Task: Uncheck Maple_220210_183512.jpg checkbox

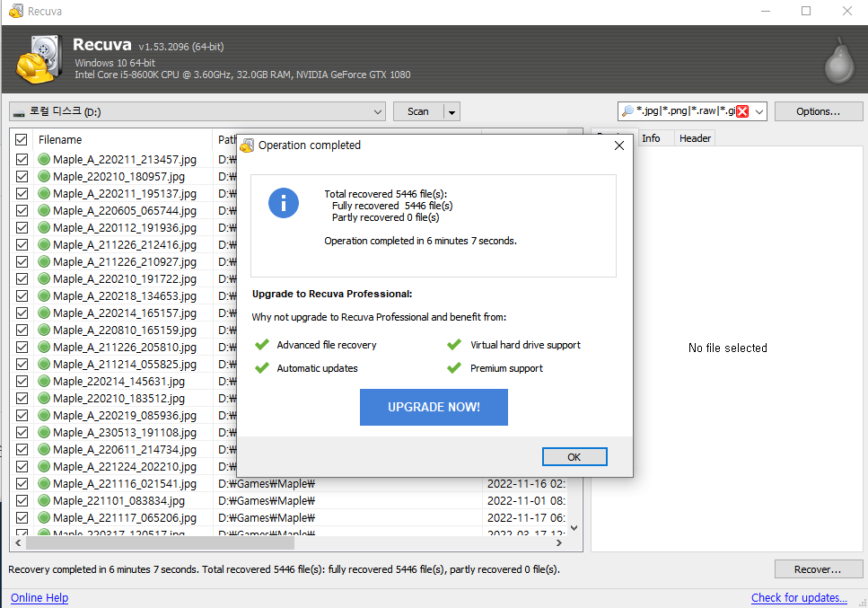Action: (22, 398)
